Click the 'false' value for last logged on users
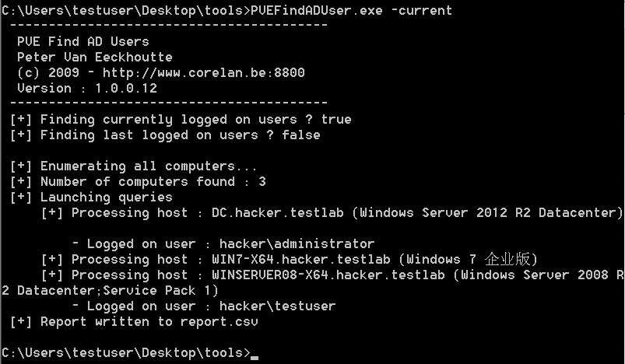Image resolution: width=625 pixels, height=364 pixels. click(x=300, y=135)
